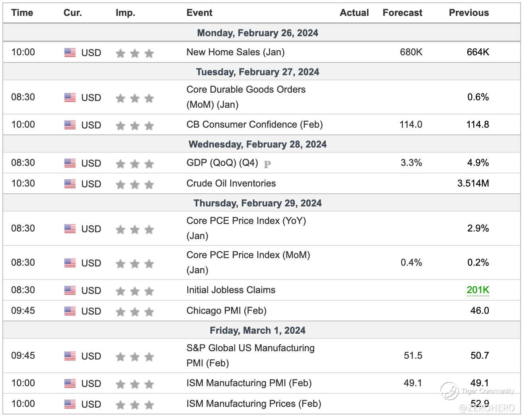Open the ISM Manufacturing Prices (Feb) event
This screenshot has height=420, width=525.
pyautogui.click(x=253, y=404)
